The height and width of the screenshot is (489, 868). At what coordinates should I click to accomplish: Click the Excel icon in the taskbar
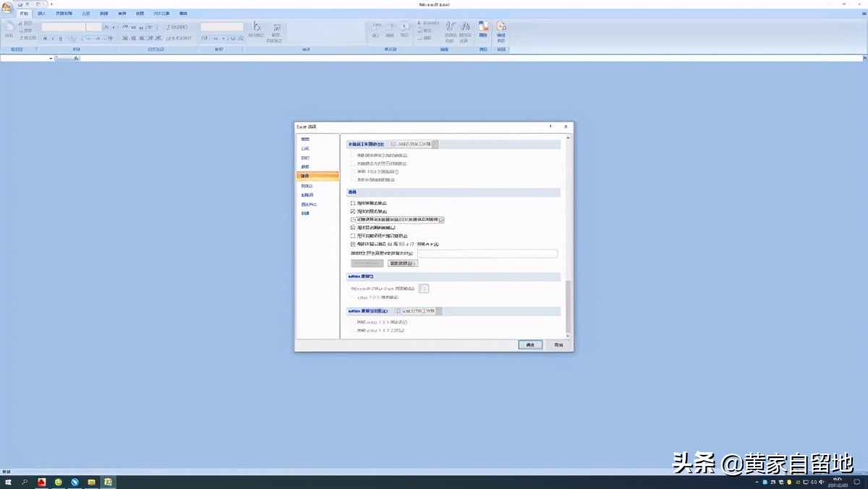click(x=109, y=482)
